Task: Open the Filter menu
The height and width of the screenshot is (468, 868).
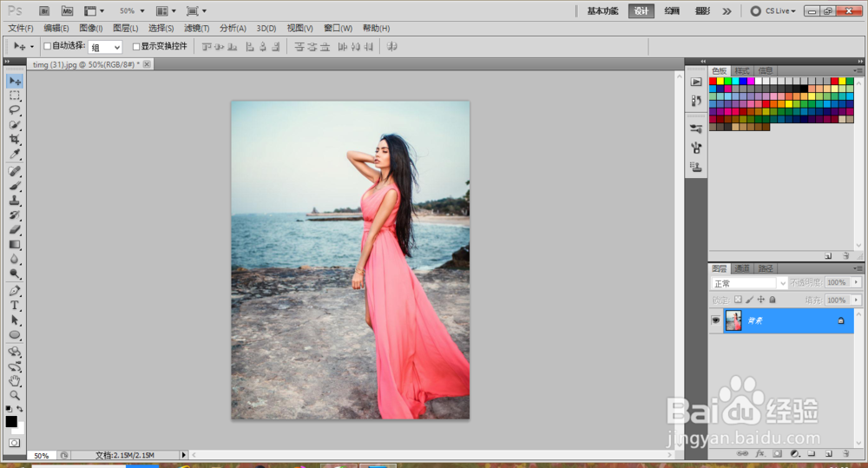Action: pyautogui.click(x=196, y=29)
